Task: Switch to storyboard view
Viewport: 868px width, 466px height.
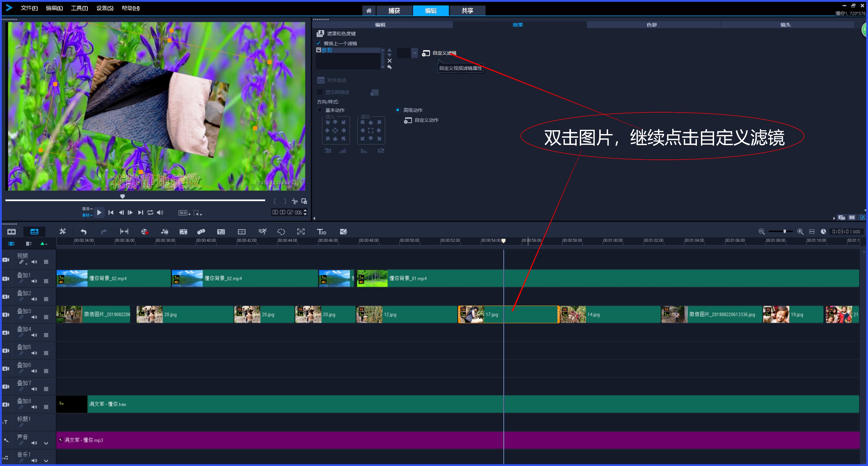Action: [x=12, y=232]
